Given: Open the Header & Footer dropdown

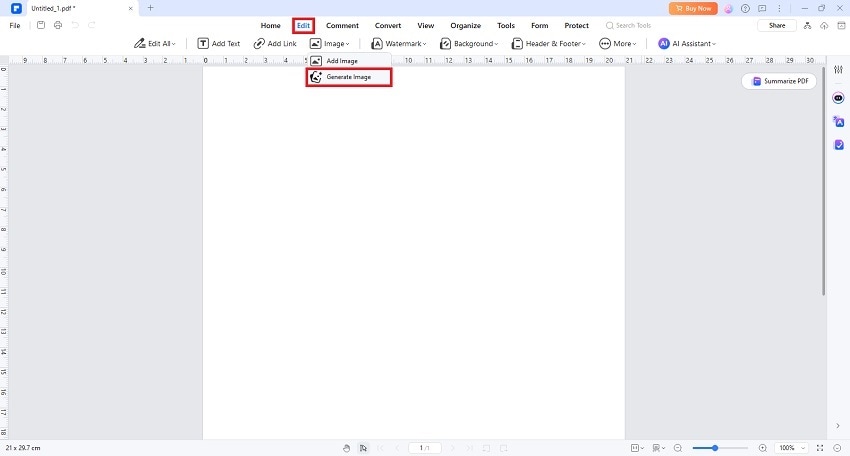Looking at the screenshot, I should click(x=549, y=43).
